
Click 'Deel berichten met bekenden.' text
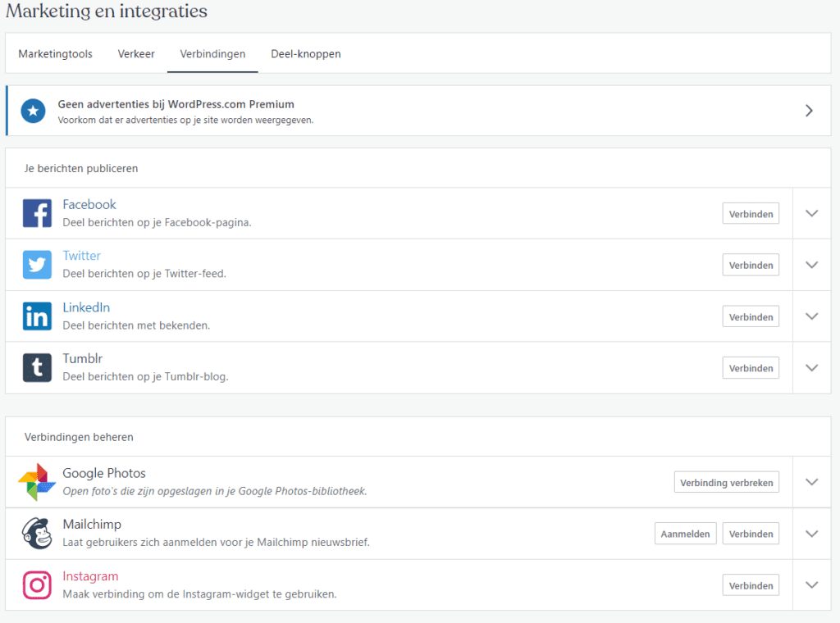pyautogui.click(x=136, y=325)
